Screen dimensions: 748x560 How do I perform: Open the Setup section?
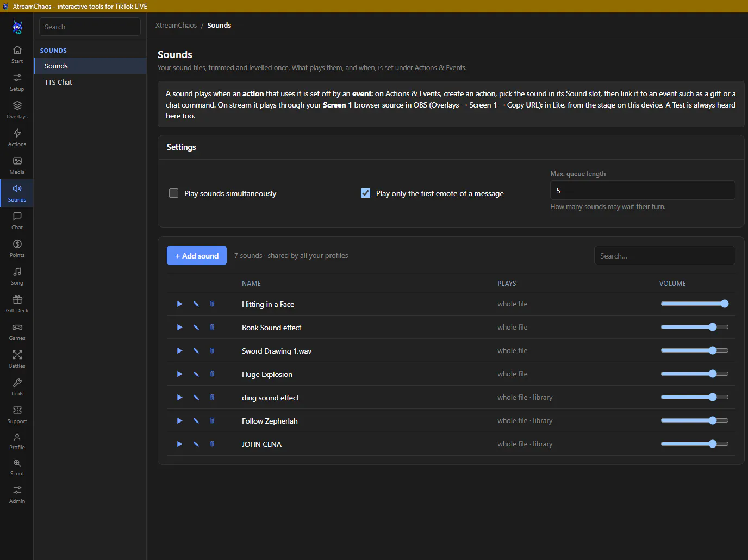point(17,82)
